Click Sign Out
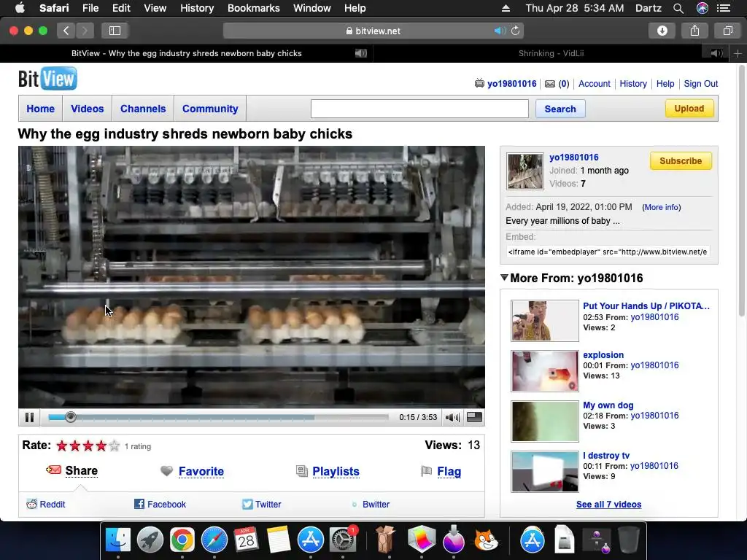Screen dimensions: 747x560 point(701,84)
